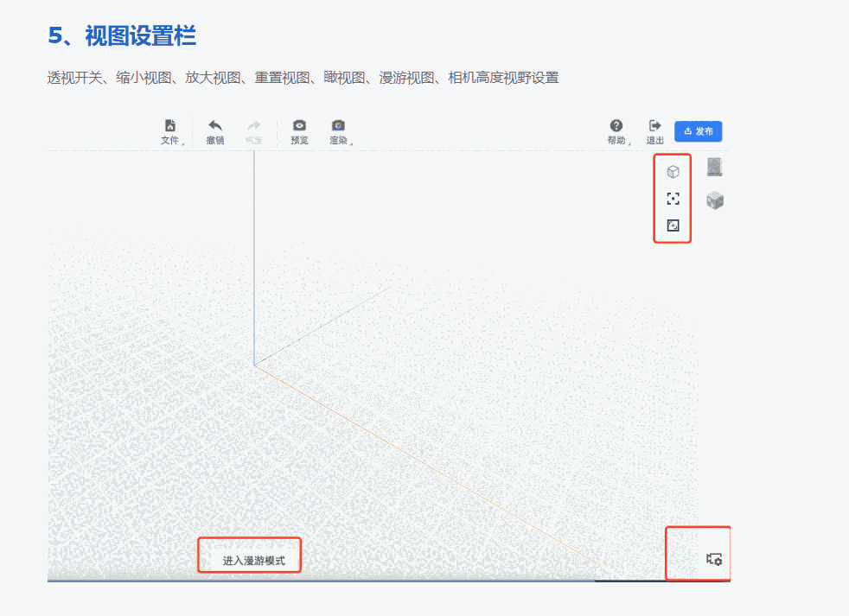Click the 帮助 help icon
This screenshot has height=616, width=849.
(x=616, y=126)
